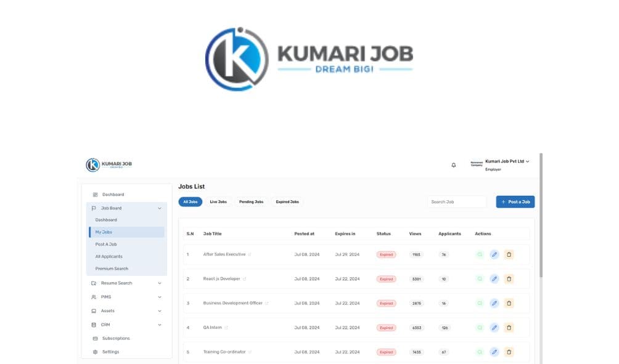The image size is (619, 364).
Task: Expand the Resume Search chevron
Action: (x=160, y=283)
